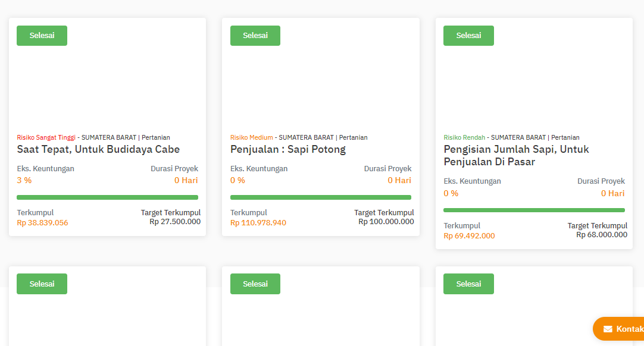Click the Budidaya Cabe funding progress bar
The height and width of the screenshot is (346, 644).
pos(107,197)
